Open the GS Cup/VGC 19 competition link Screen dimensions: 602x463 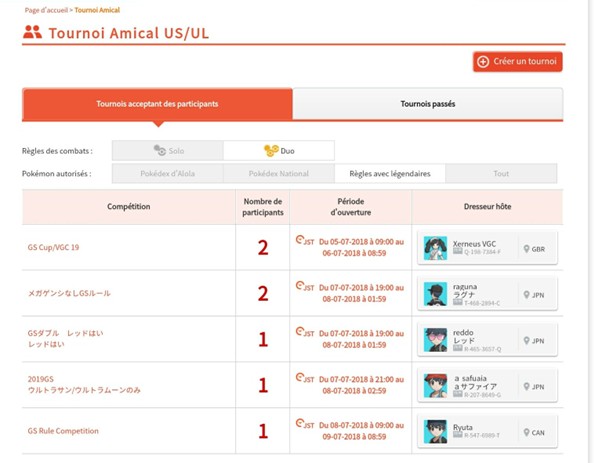[x=53, y=247]
